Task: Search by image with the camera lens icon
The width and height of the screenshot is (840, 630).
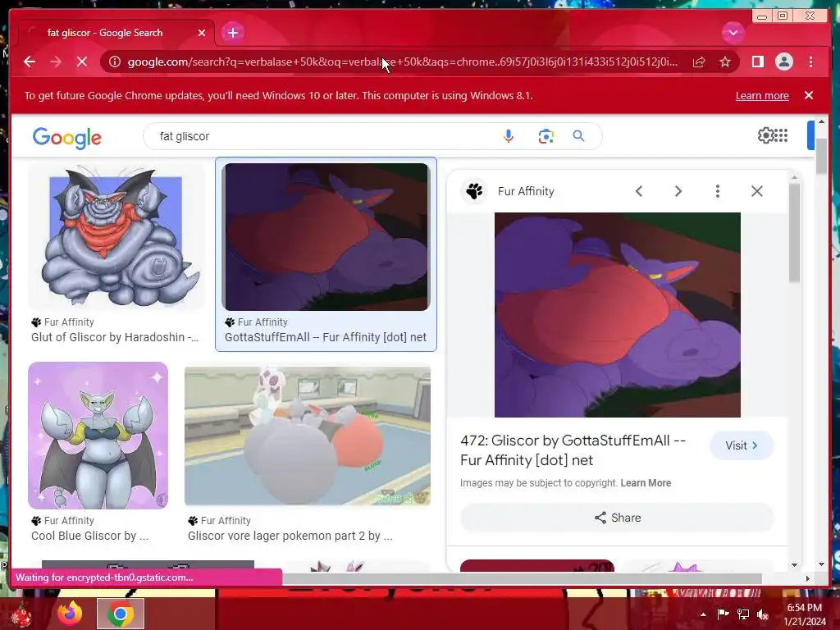Action: point(546,136)
